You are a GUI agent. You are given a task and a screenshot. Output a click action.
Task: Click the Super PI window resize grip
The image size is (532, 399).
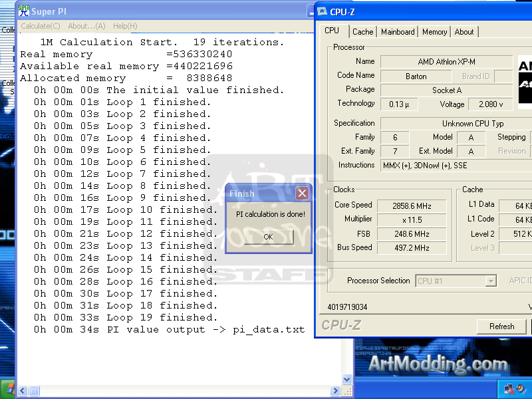tap(347, 391)
